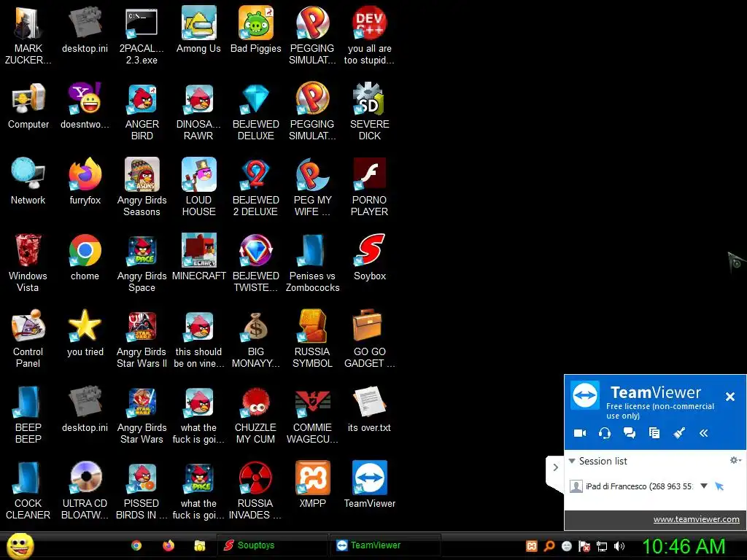Click the magnifier tray icon

(549, 546)
